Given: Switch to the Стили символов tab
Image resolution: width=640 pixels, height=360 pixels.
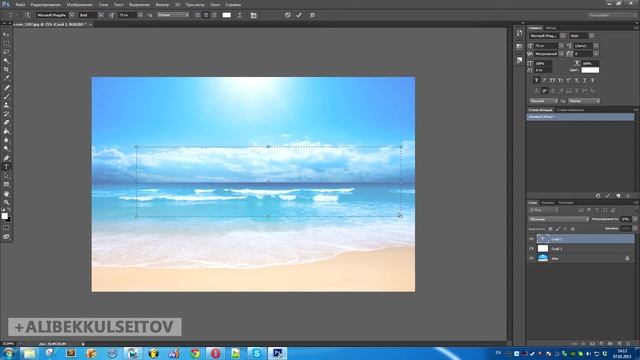Looking at the screenshot, I should click(570, 110).
